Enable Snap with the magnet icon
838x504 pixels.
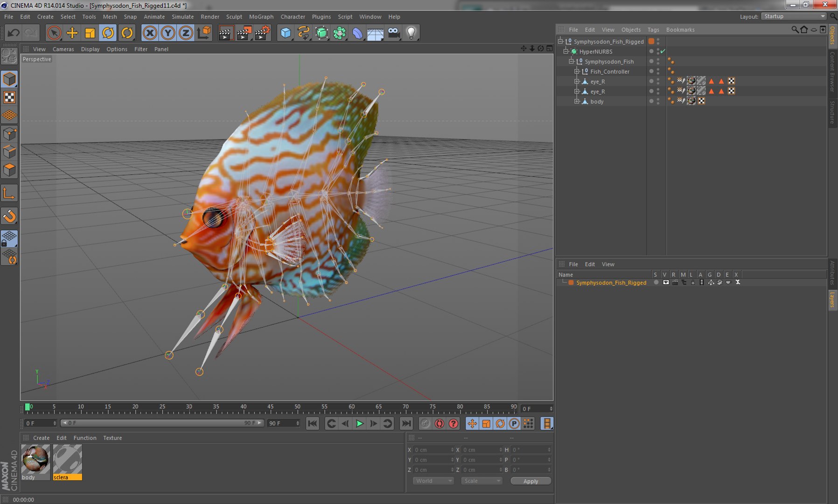point(9,216)
